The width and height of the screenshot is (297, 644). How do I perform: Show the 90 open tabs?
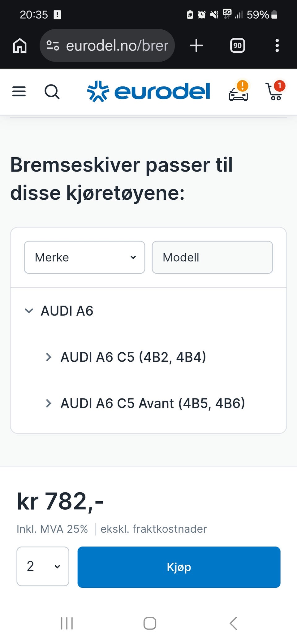(x=237, y=46)
